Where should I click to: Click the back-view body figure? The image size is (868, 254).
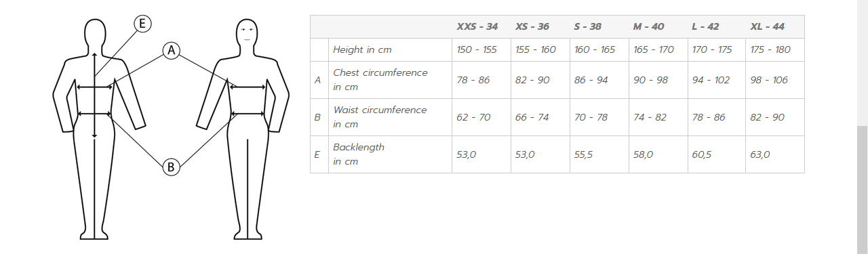[x=99, y=129]
